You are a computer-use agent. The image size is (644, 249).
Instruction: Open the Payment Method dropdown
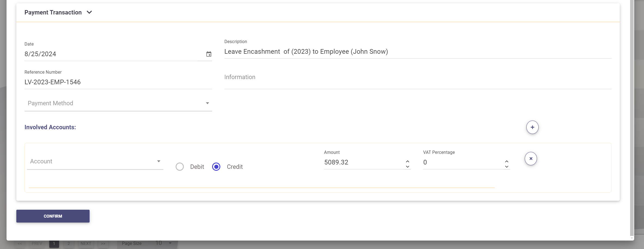coord(118,103)
